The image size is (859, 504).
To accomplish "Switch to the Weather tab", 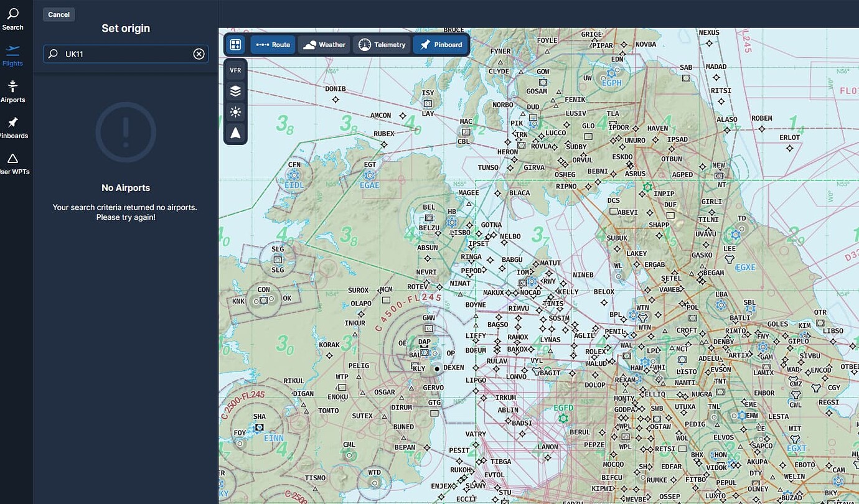I will [x=324, y=44].
